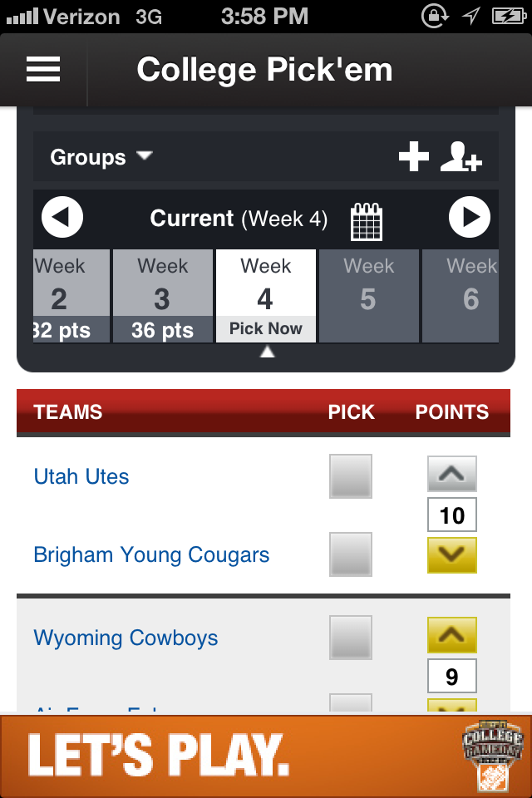Go to previous week arrow
The width and height of the screenshot is (532, 798).
point(62,219)
